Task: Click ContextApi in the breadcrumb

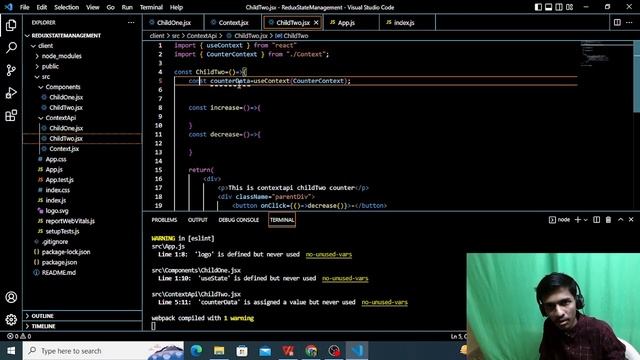Action: pos(202,36)
